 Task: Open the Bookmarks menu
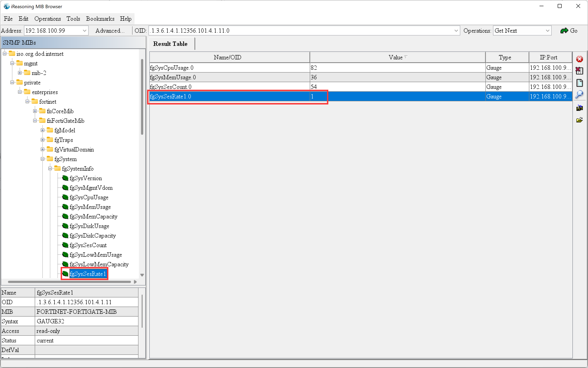coord(100,19)
